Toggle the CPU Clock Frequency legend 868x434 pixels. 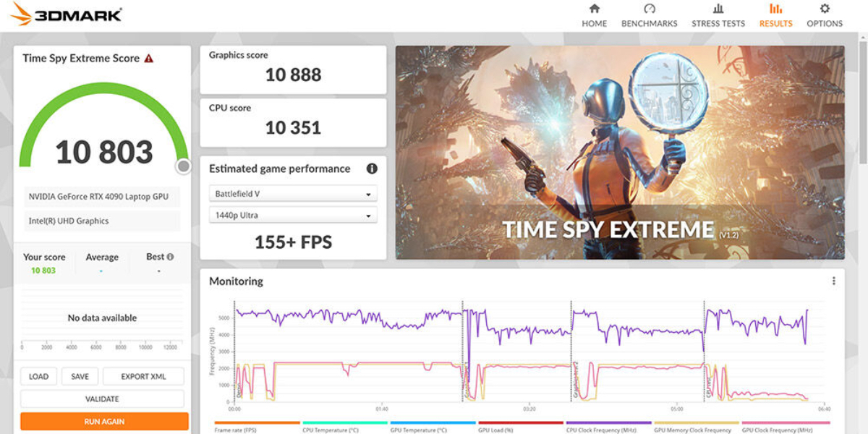608,427
